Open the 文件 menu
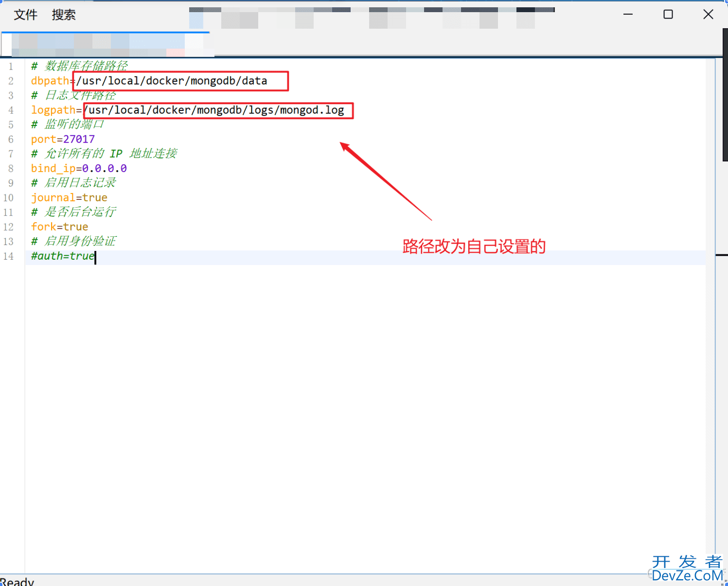The image size is (728, 586). [26, 15]
